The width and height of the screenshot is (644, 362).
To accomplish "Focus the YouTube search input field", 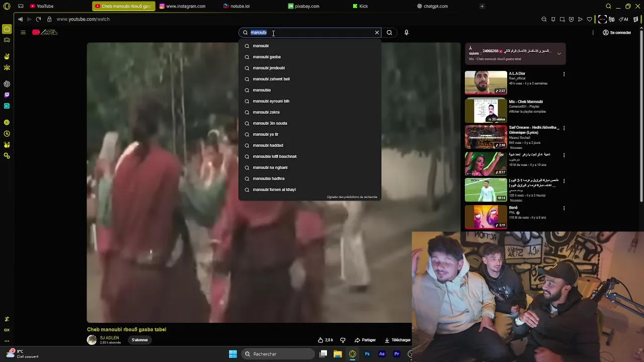I will tap(309, 33).
